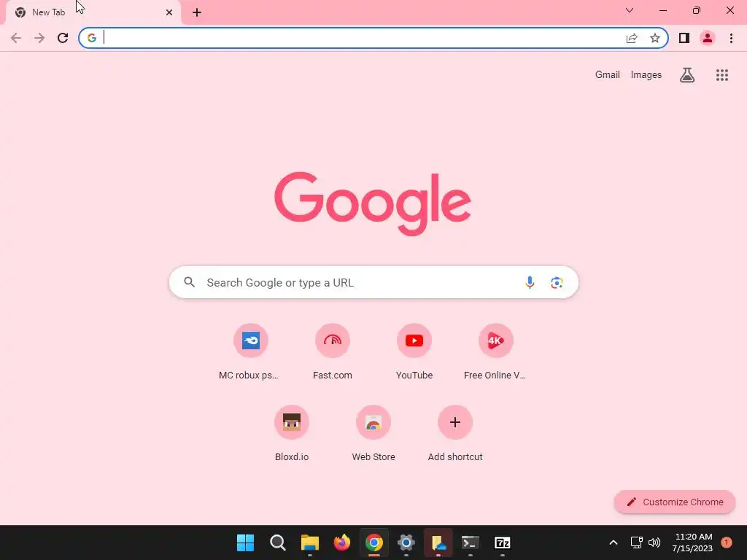747x560 pixels.
Task: Open a new tab with plus button
Action: (x=197, y=12)
